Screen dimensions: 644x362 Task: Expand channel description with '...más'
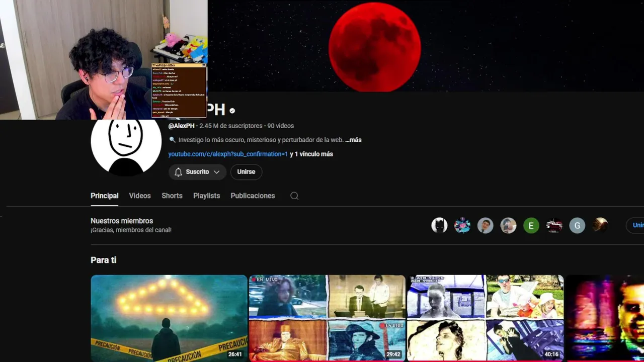click(353, 140)
